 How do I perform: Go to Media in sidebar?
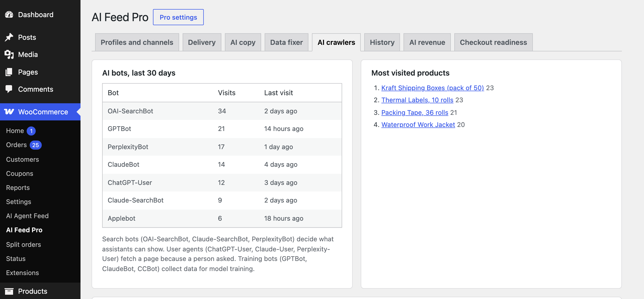point(40,54)
